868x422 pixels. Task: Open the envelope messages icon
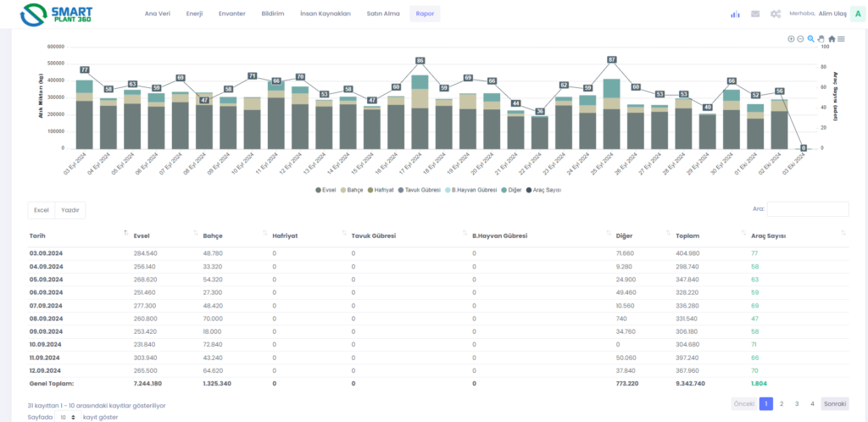pos(755,14)
